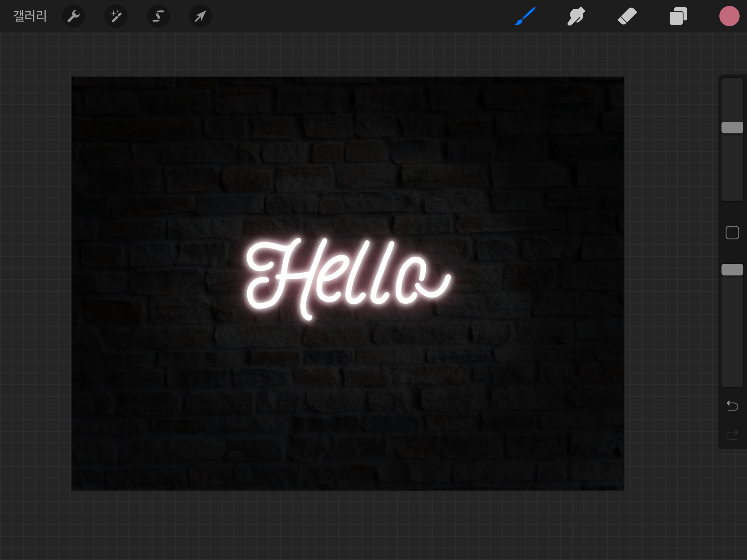Open the Actions wrench menu
The height and width of the screenshot is (560, 747).
pyautogui.click(x=74, y=16)
